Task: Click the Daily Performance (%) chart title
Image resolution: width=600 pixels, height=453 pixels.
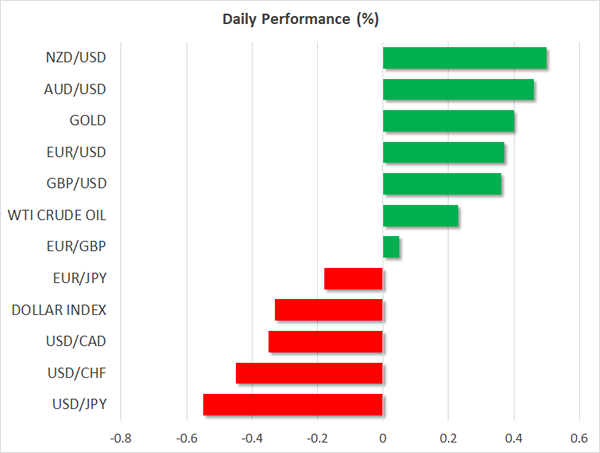Action: tap(300, 19)
